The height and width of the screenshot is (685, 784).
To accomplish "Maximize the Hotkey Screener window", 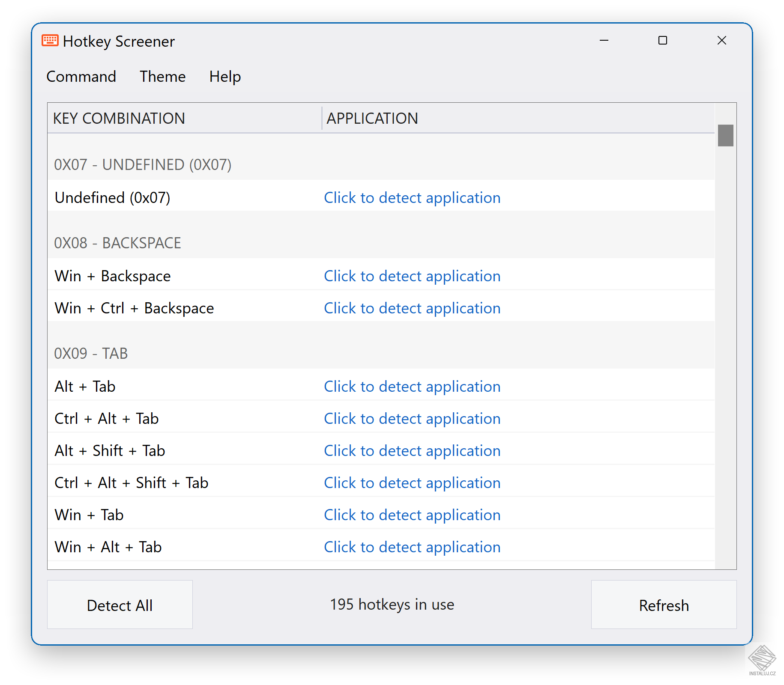I will pos(663,41).
